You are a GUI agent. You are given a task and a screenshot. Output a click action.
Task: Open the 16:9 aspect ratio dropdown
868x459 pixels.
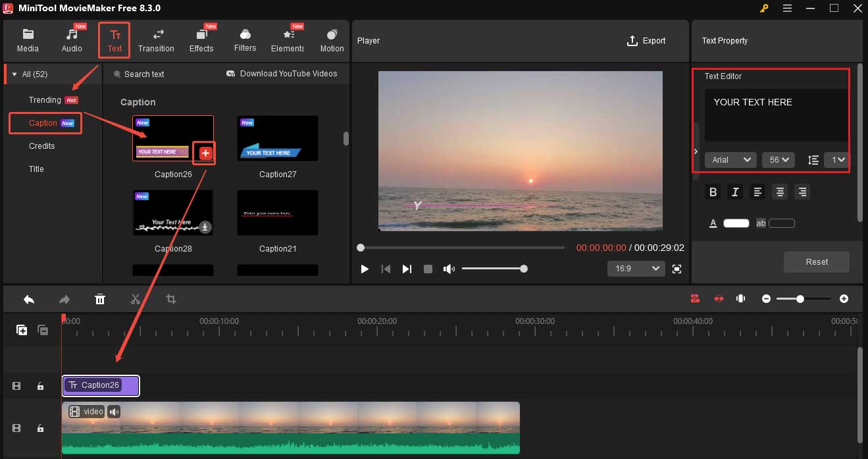(x=636, y=269)
